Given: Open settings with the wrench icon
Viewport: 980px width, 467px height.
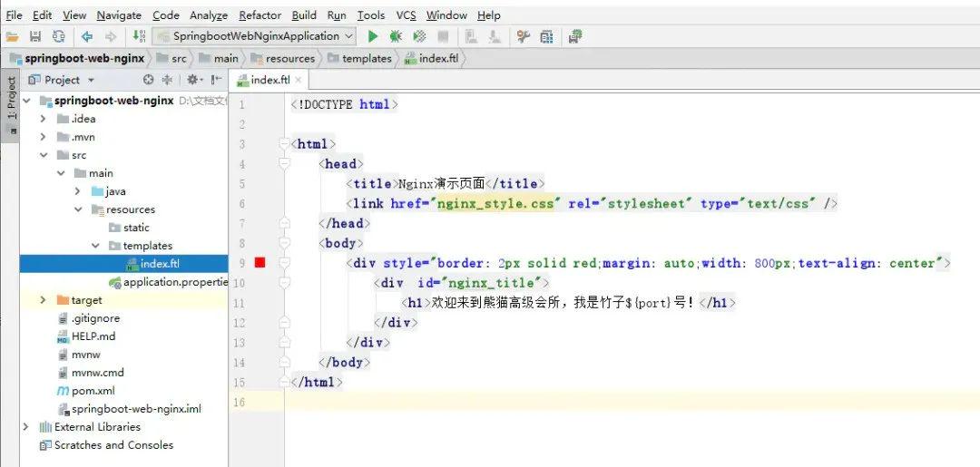Looking at the screenshot, I should [524, 37].
